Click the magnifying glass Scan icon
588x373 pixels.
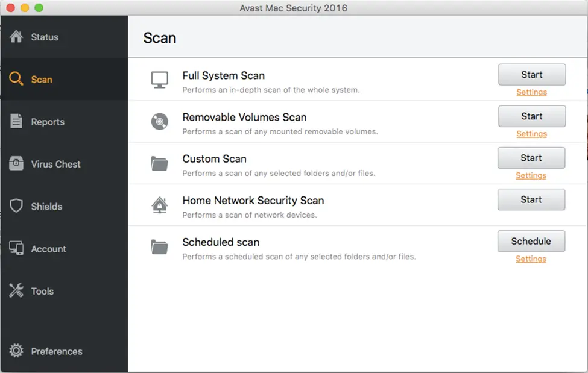16,79
